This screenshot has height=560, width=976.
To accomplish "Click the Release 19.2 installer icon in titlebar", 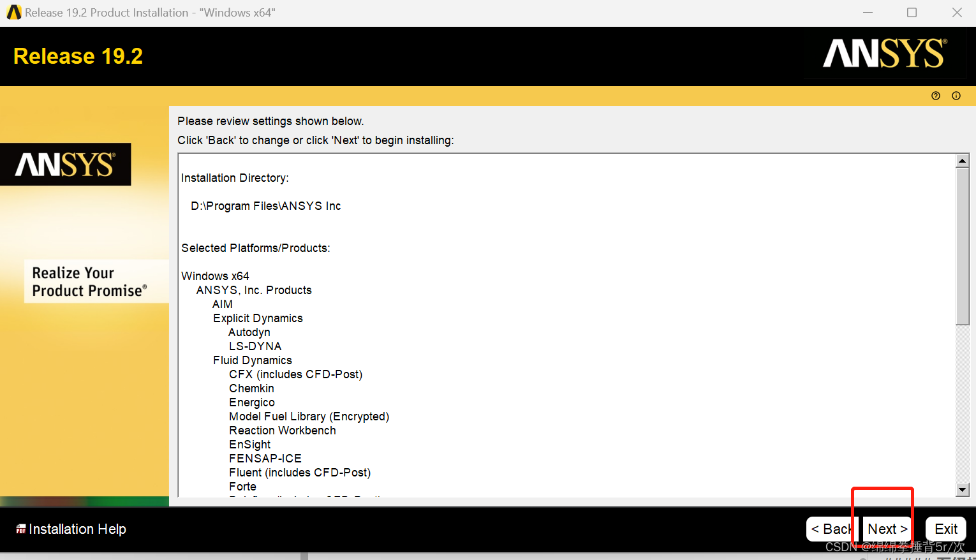I will click(x=13, y=12).
